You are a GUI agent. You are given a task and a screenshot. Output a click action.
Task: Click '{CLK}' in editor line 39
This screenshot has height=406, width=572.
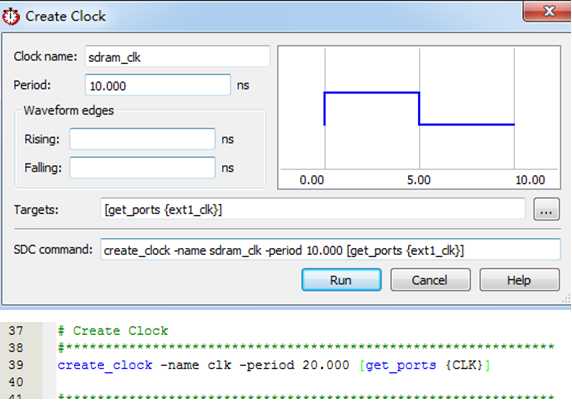point(464,365)
